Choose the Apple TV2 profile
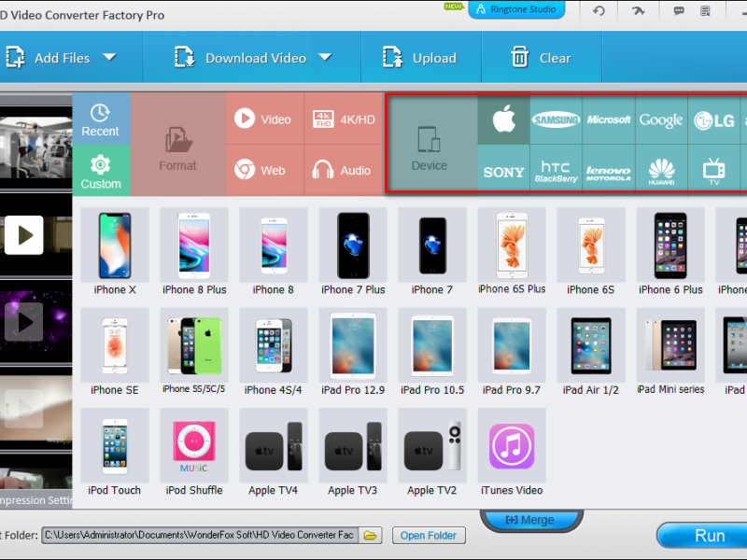This screenshot has width=747, height=560. [432, 453]
